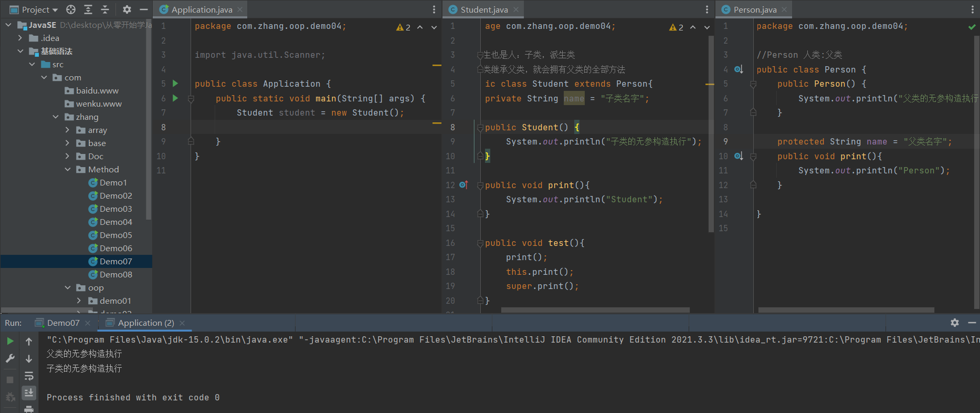The width and height of the screenshot is (980, 413).
Task: Click subclass marker icon beside class Person
Action: point(739,69)
